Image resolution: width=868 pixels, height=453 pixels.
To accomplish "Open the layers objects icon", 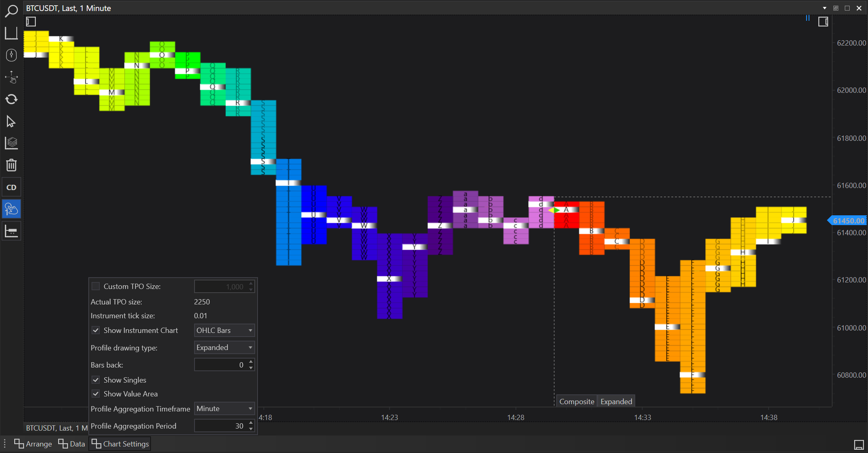I will coord(11,143).
